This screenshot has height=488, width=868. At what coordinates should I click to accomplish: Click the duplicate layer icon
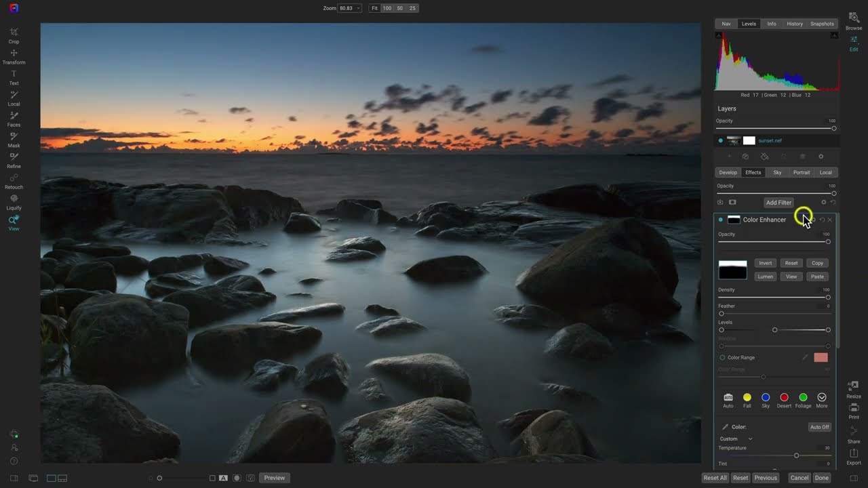click(745, 157)
